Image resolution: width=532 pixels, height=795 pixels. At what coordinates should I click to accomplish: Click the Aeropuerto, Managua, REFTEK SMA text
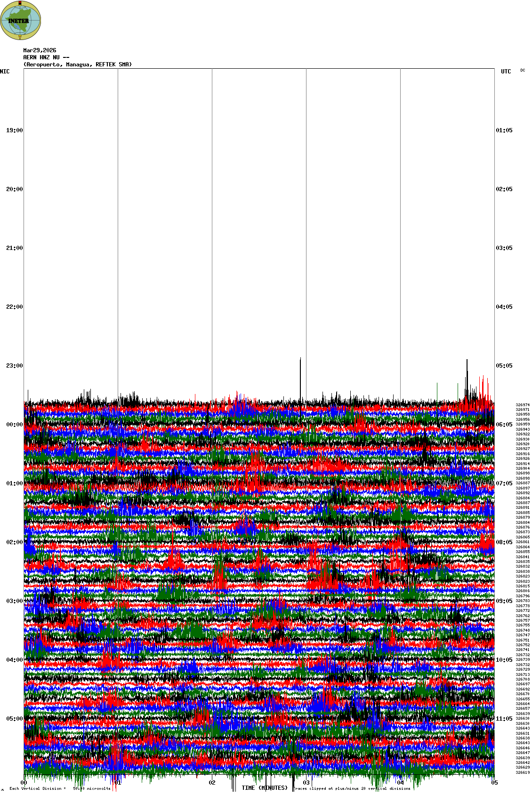78,64
